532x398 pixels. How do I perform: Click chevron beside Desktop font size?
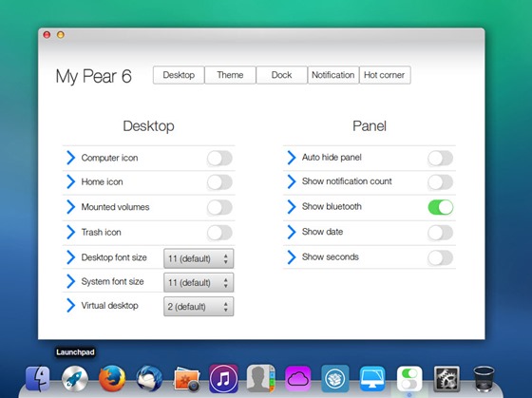tap(70, 257)
